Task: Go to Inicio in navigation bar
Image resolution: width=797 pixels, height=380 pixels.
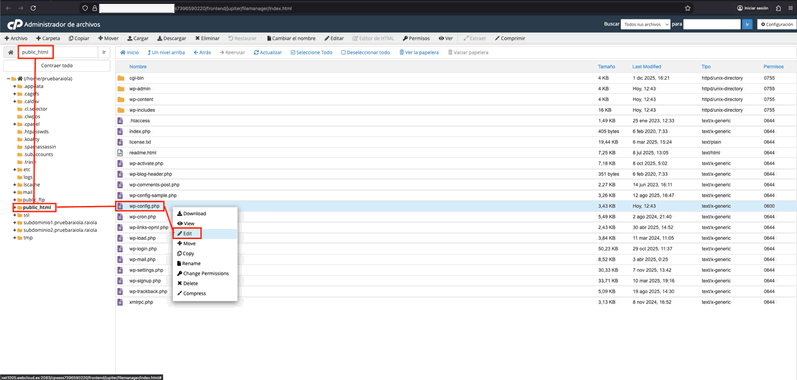Action: tap(129, 52)
